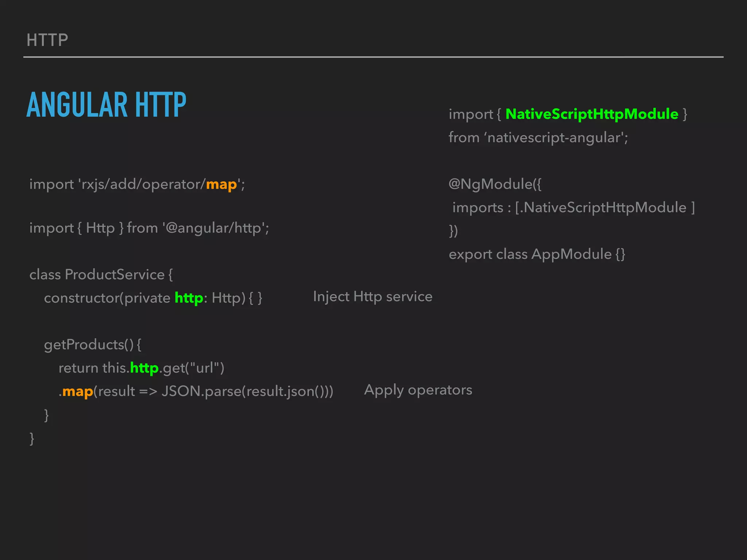The height and width of the screenshot is (560, 747).
Task: Click the JSON.parse(result.json()) expression
Action: [x=247, y=392]
